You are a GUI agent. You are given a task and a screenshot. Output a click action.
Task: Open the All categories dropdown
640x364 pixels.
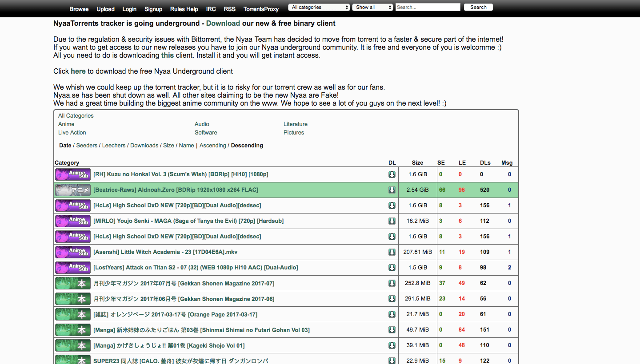pyautogui.click(x=319, y=7)
